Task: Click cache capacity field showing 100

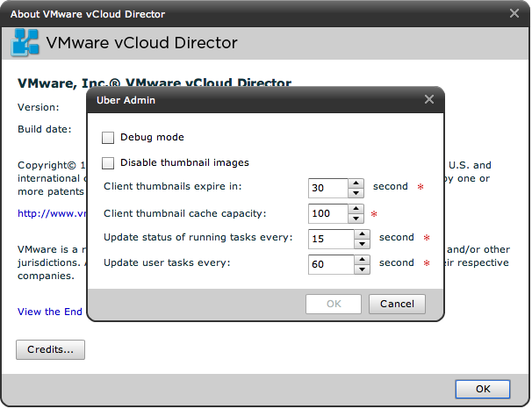Action: tap(328, 213)
